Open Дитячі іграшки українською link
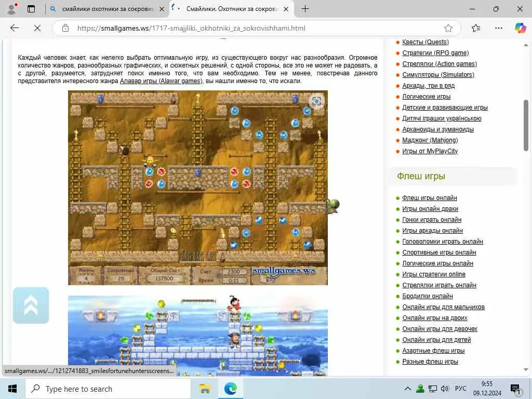The height and width of the screenshot is (399, 532). coord(442,118)
